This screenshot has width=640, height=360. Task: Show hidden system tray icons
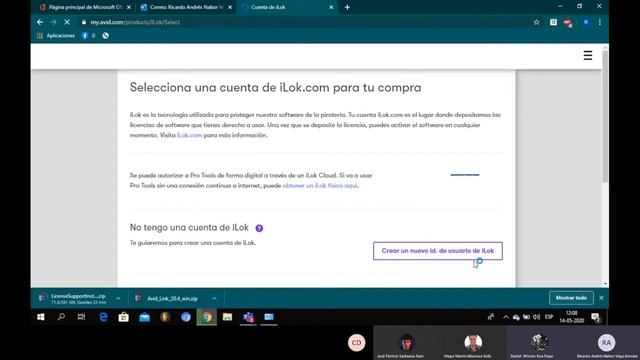tap(506, 317)
